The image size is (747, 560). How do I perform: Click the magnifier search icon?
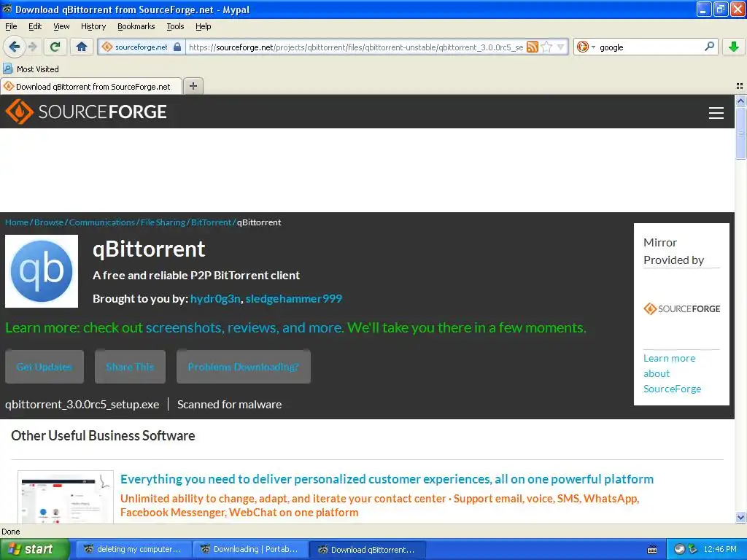point(709,47)
